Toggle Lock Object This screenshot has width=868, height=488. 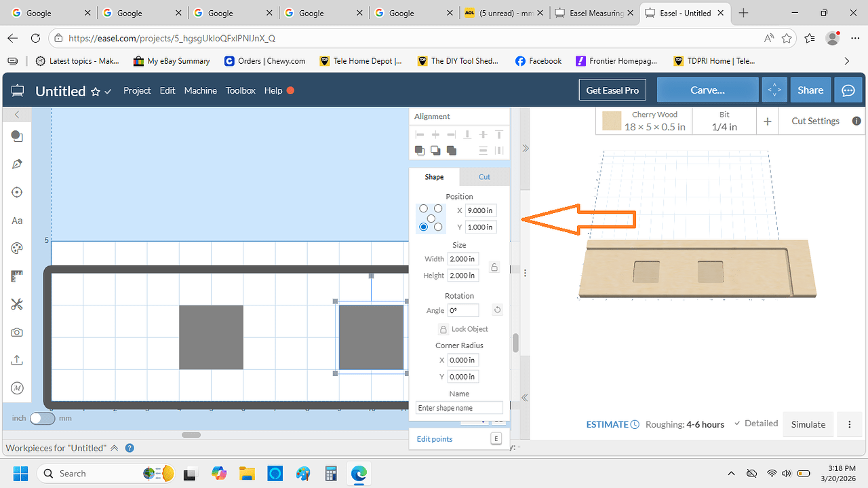point(464,329)
